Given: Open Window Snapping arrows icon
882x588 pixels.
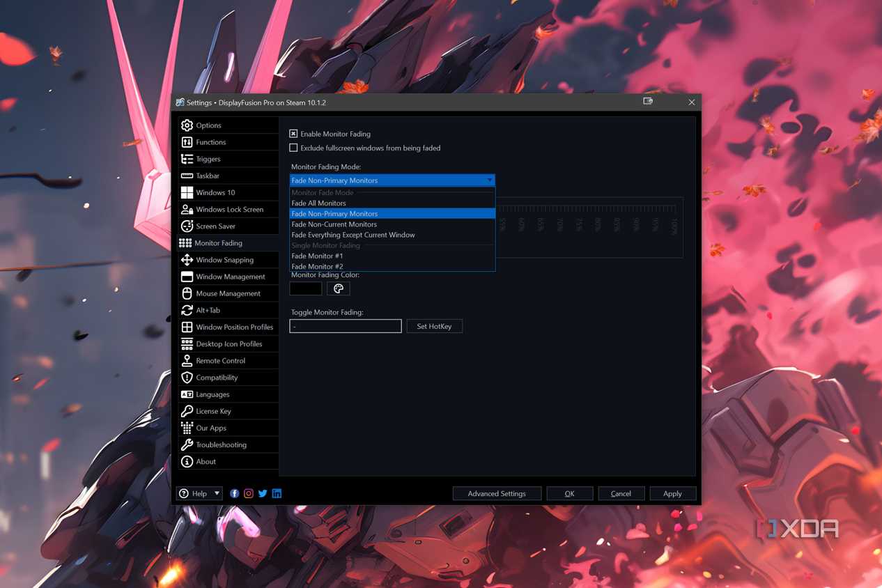Looking at the screenshot, I should click(x=187, y=260).
